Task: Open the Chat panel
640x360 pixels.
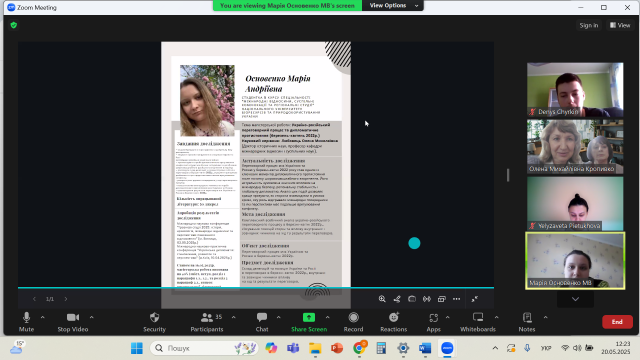Action: (x=262, y=322)
